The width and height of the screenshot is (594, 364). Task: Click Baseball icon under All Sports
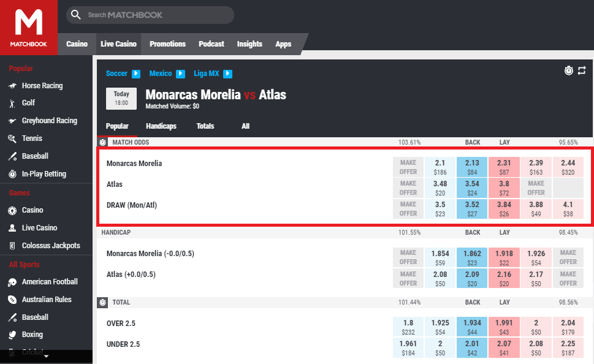[x=12, y=317]
